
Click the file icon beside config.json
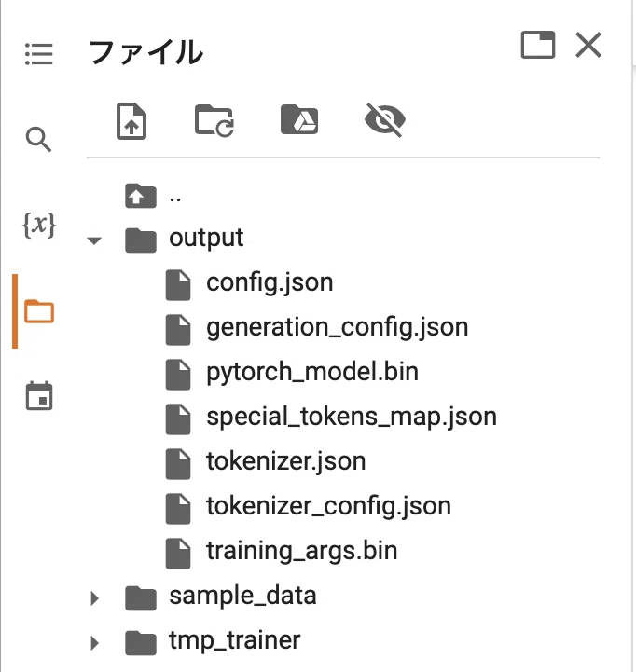(178, 285)
